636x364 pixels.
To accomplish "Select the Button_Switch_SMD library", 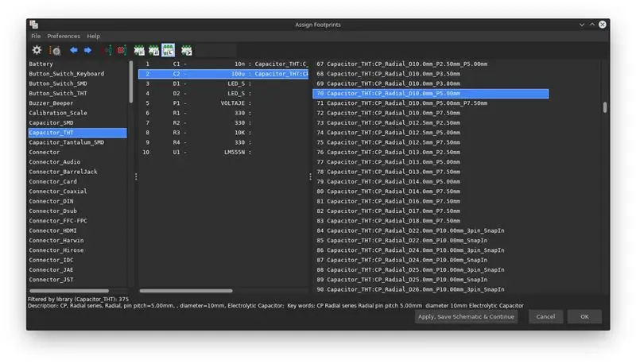I will [77, 83].
